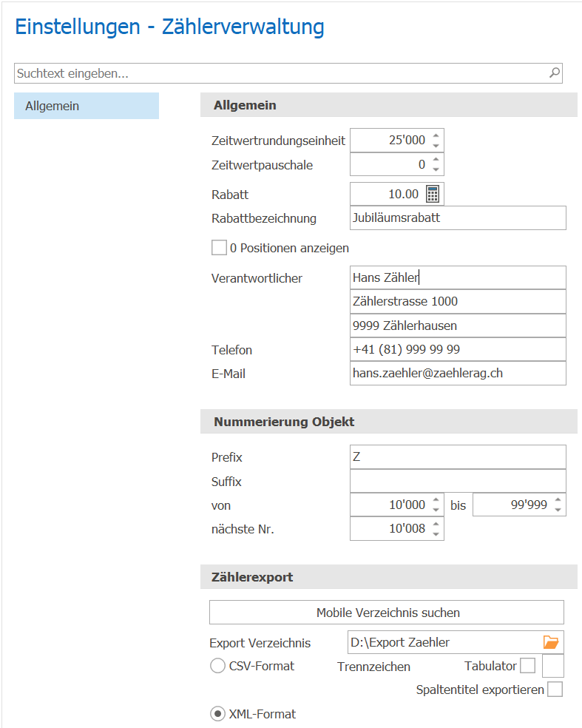
Task: Increase the 'von' value up arrow
Action: tap(436, 500)
